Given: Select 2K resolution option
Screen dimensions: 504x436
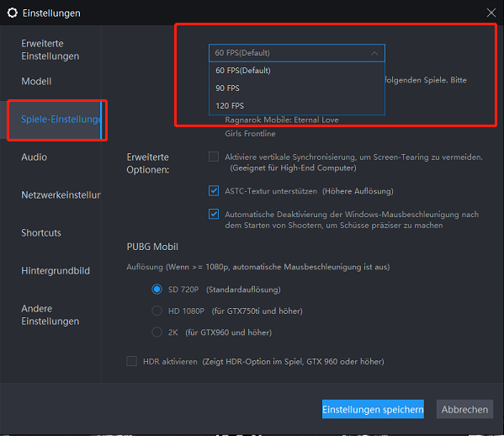Looking at the screenshot, I should 157,332.
